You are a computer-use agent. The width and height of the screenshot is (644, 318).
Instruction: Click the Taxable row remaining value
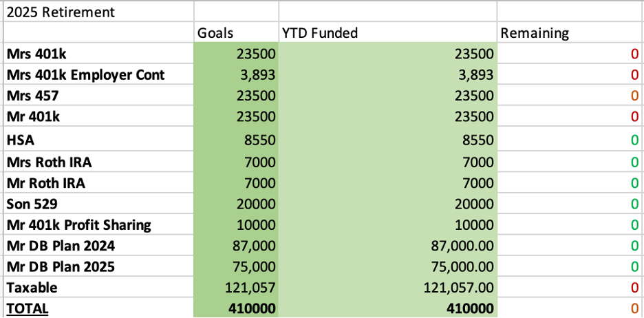click(x=634, y=288)
